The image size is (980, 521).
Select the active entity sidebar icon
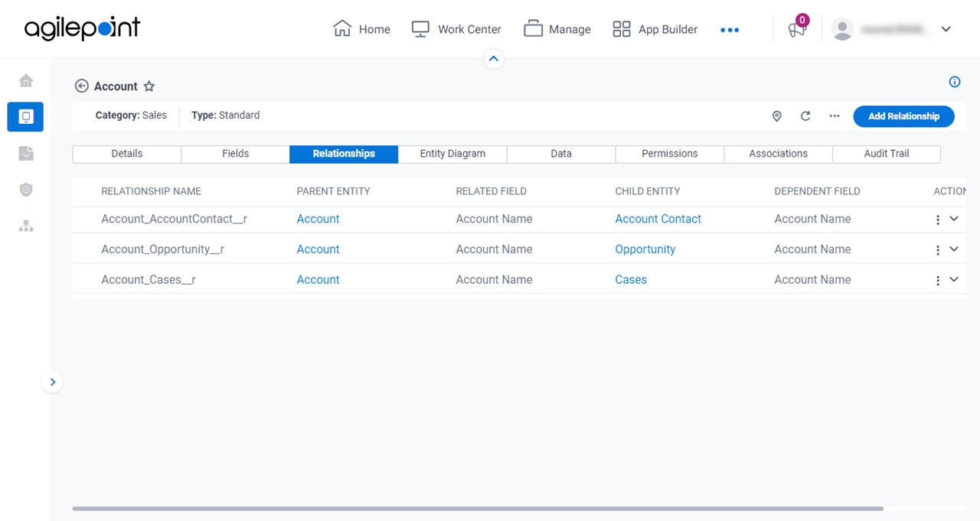click(x=25, y=117)
